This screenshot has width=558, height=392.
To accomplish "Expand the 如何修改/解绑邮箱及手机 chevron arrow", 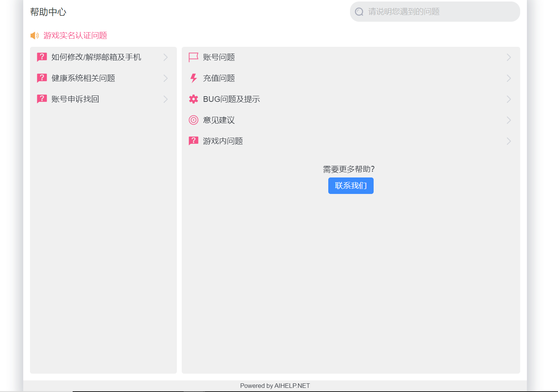I will [165, 57].
